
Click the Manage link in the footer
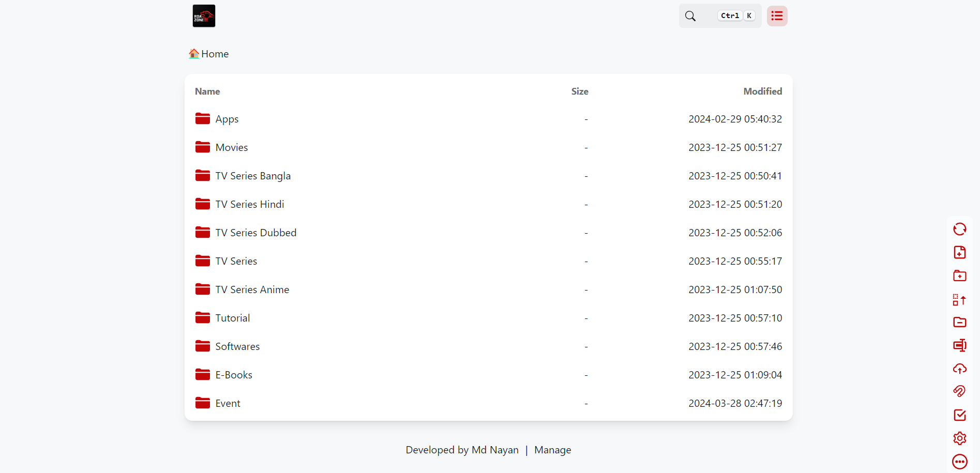coord(552,450)
